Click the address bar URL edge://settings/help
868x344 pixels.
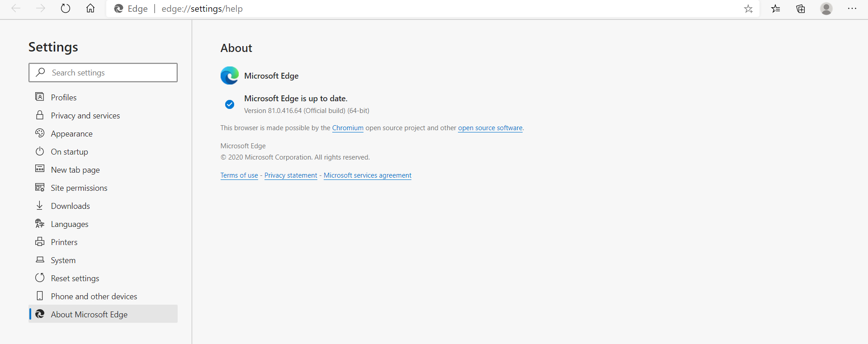202,9
